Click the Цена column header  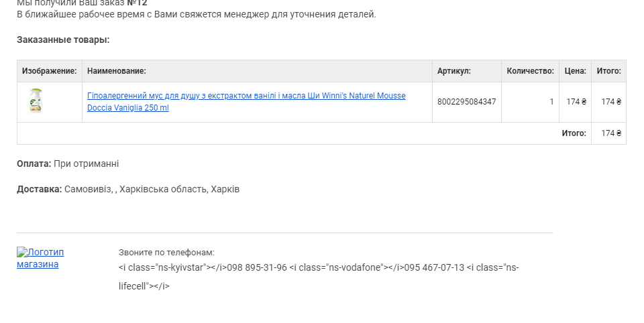[575, 71]
